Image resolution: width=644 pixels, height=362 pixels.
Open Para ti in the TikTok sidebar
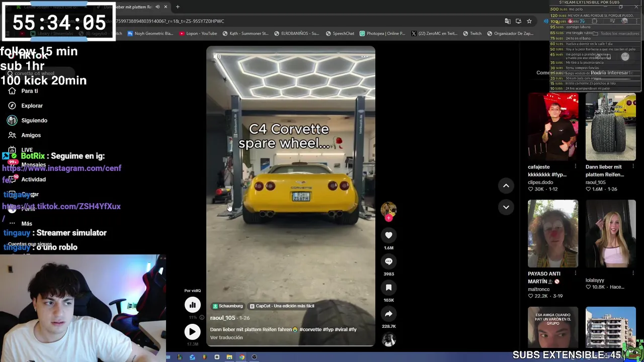[x=24, y=91]
